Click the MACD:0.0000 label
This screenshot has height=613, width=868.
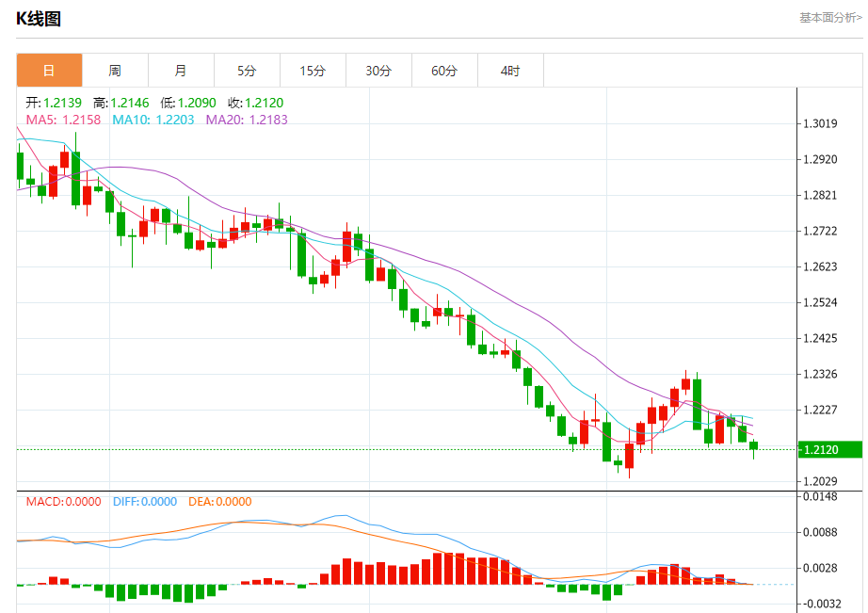pos(64,502)
